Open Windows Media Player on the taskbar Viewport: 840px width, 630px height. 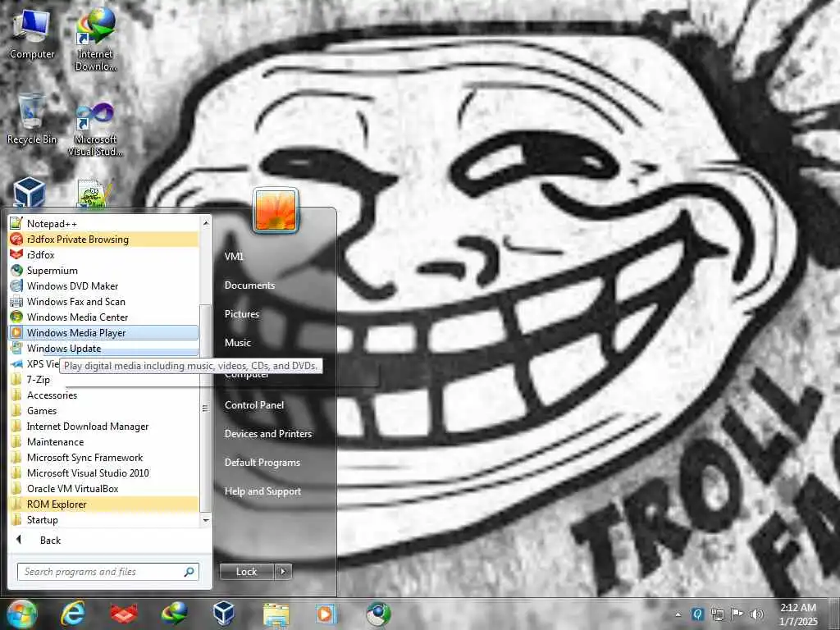point(326,614)
